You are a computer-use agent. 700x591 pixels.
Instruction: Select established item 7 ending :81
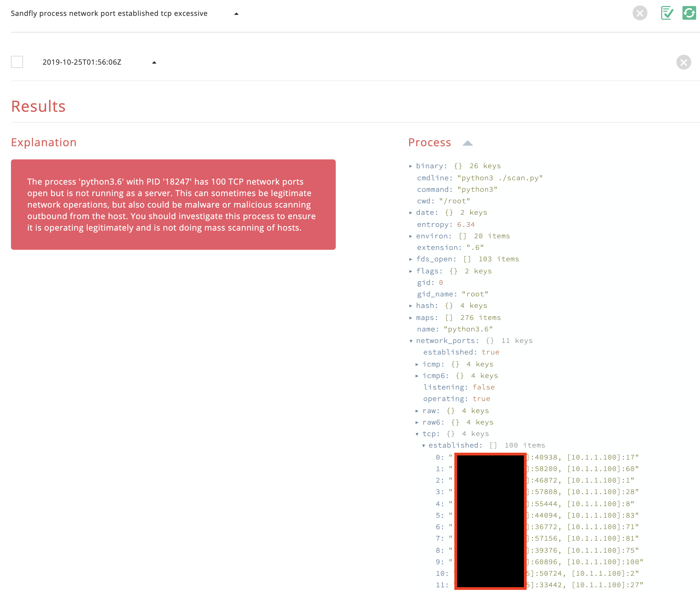[x=537, y=539]
